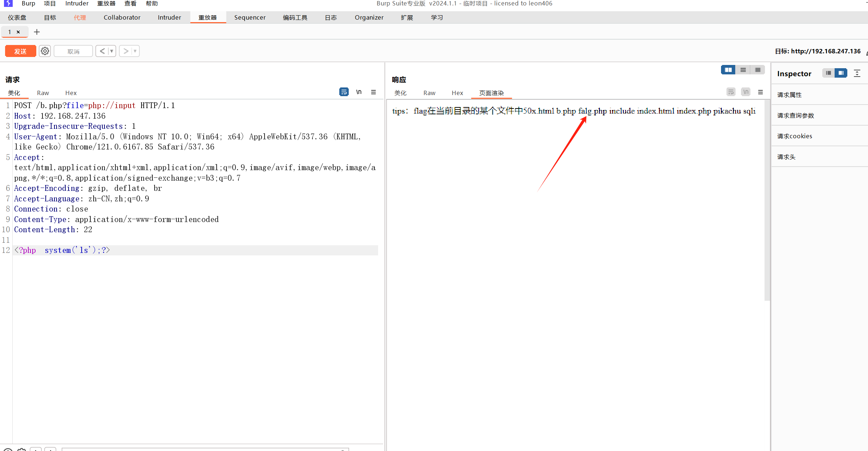Click the orange 发送 send button
The height and width of the screenshot is (451, 868).
[20, 51]
